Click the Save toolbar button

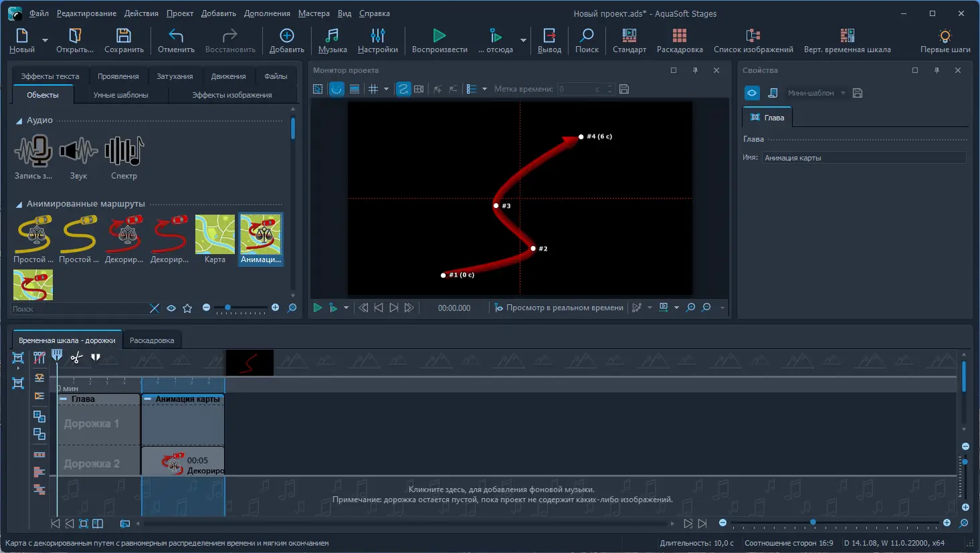pos(124,40)
